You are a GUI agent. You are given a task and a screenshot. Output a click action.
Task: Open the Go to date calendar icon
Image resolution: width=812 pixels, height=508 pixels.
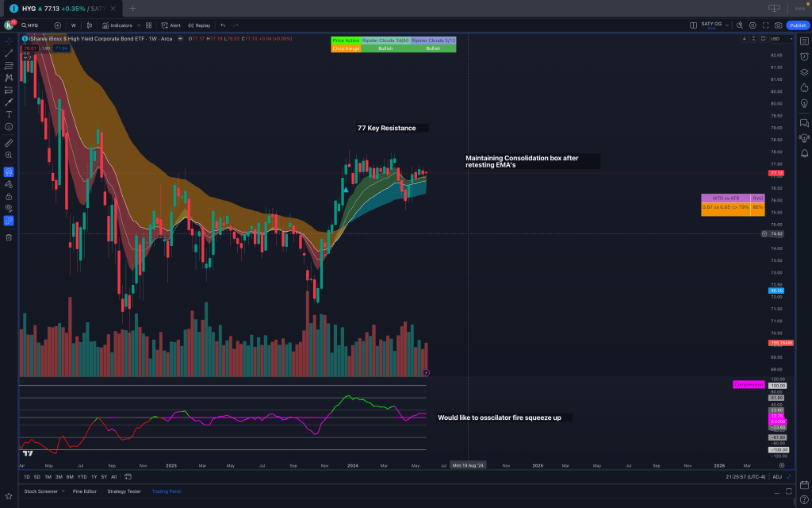tap(128, 477)
